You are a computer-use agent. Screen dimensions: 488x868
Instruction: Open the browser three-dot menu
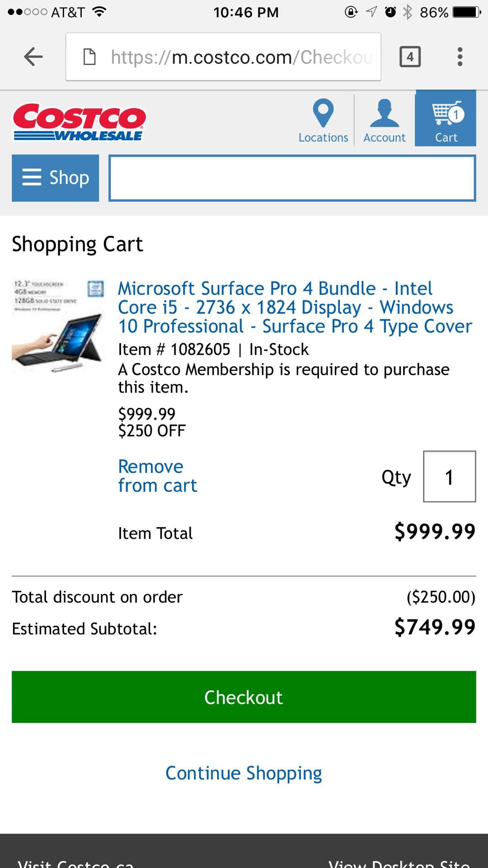pos(460,57)
